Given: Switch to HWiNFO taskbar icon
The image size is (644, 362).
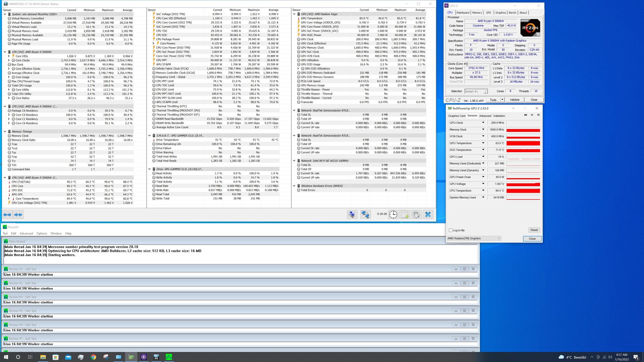Looking at the screenshot, I should [x=156, y=357].
